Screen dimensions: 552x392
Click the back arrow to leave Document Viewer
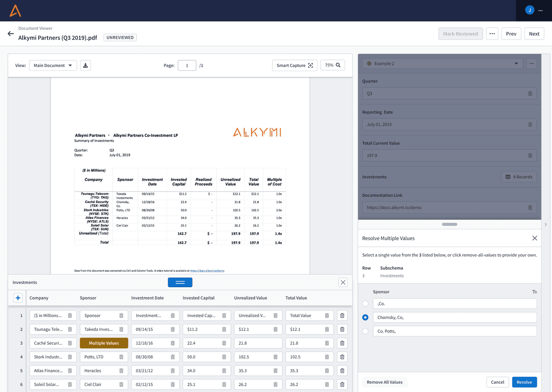[x=11, y=34]
